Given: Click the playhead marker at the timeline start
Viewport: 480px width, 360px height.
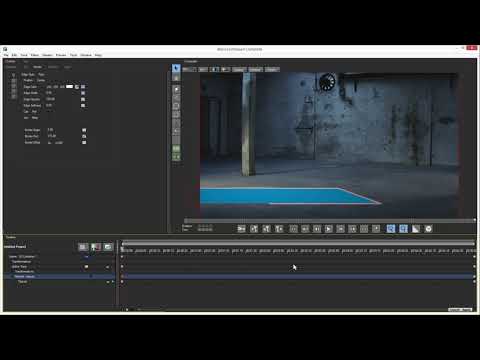Looking at the screenshot, I should pos(122,249).
